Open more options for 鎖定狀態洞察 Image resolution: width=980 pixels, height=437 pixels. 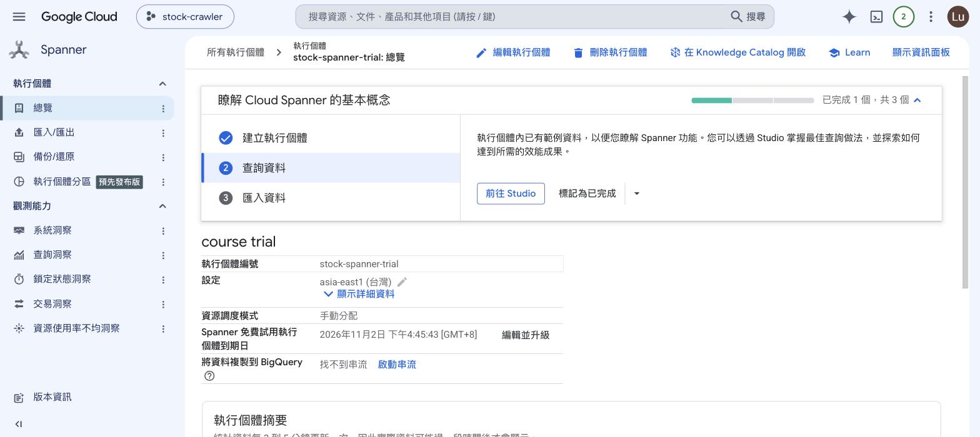163,280
